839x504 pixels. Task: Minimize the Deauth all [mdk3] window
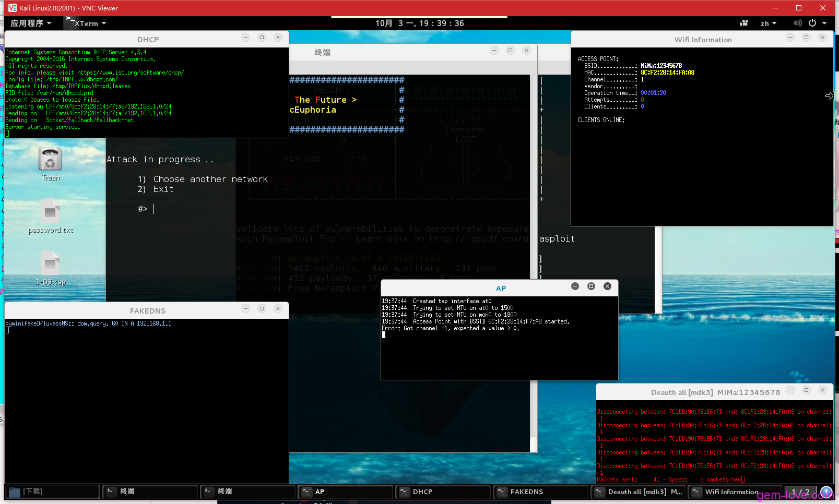pos(790,390)
